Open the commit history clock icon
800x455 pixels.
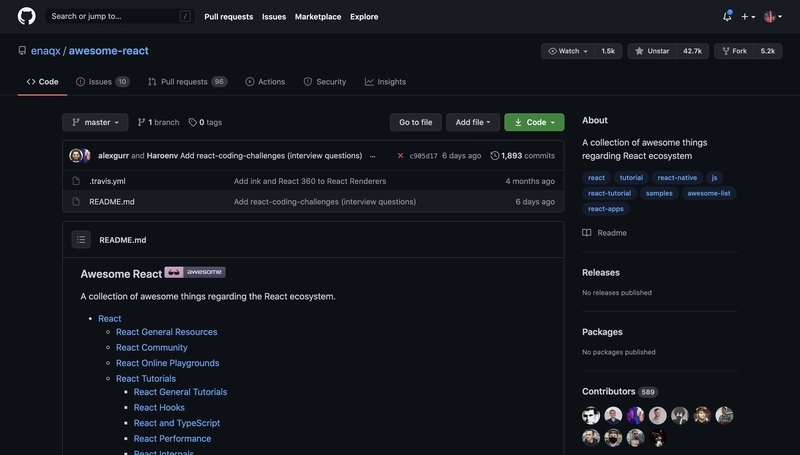[x=494, y=156]
